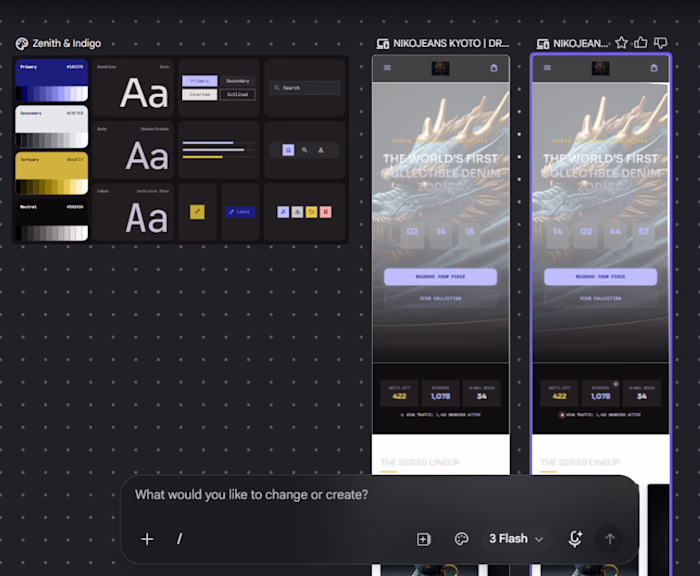The width and height of the screenshot is (700, 576).
Task: Click the yellow pencil icon button
Action: [197, 212]
